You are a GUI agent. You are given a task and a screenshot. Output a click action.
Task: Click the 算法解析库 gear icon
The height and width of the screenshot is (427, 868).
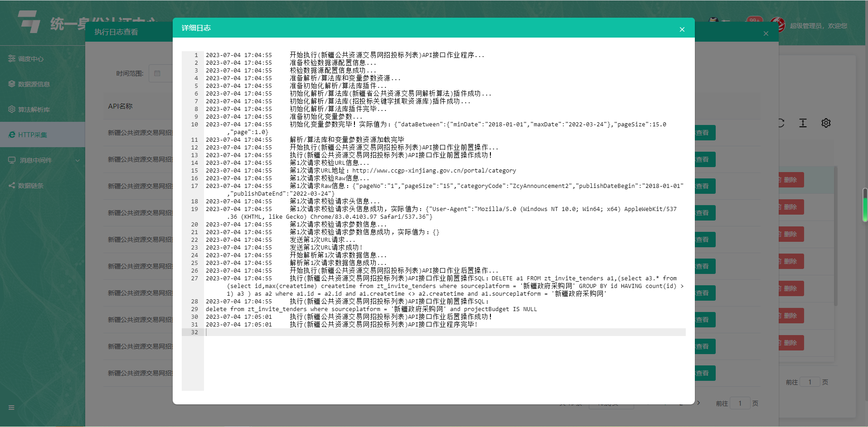click(12, 109)
